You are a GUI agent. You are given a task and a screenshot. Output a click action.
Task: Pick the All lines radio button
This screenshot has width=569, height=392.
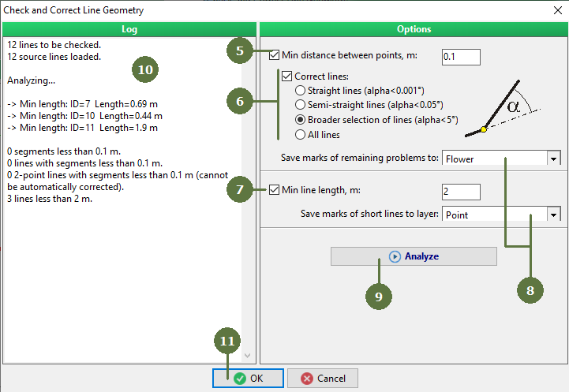tap(300, 135)
